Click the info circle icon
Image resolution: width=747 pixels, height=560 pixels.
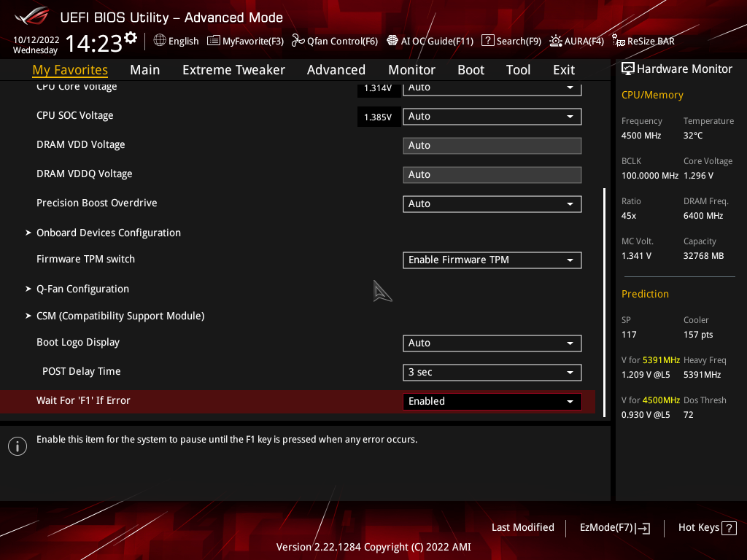point(18,446)
